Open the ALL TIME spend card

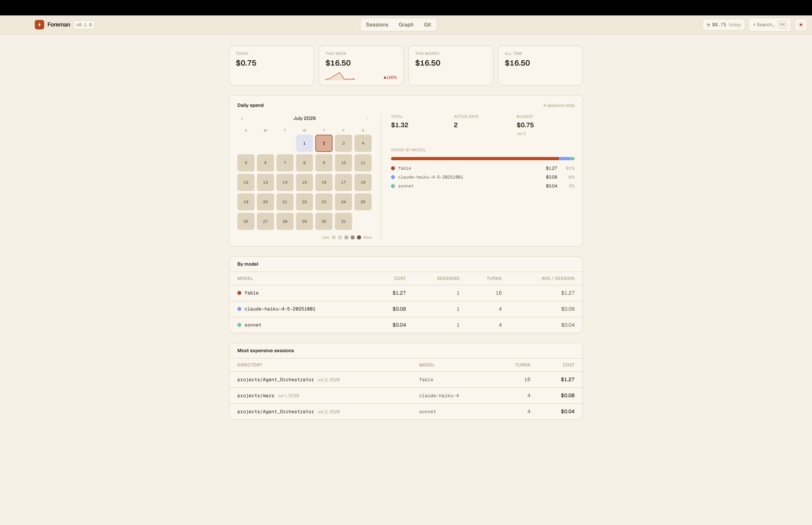point(540,65)
